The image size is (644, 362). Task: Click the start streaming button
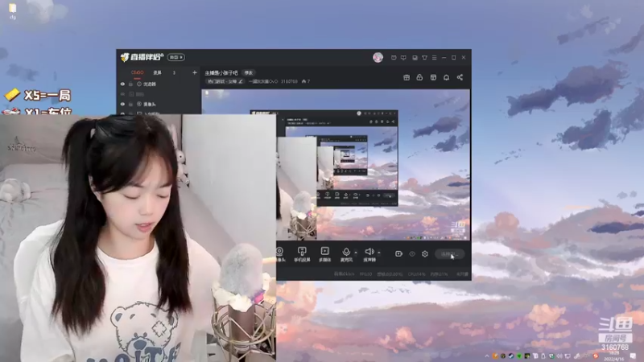[450, 254]
